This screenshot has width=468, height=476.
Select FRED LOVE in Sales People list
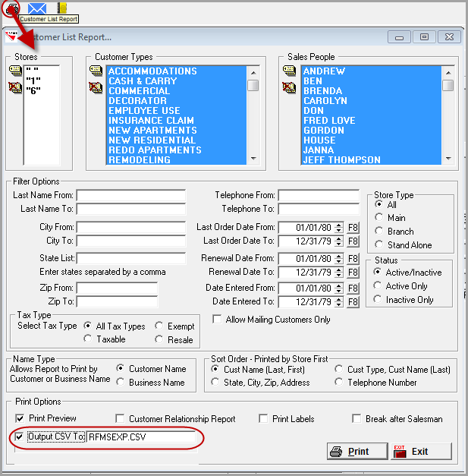click(x=371, y=121)
